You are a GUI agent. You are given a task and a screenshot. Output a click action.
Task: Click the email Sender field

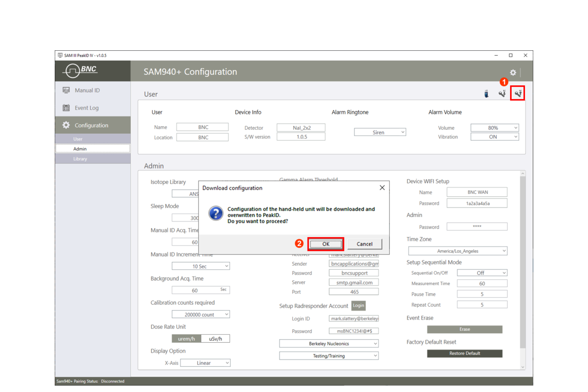click(353, 264)
